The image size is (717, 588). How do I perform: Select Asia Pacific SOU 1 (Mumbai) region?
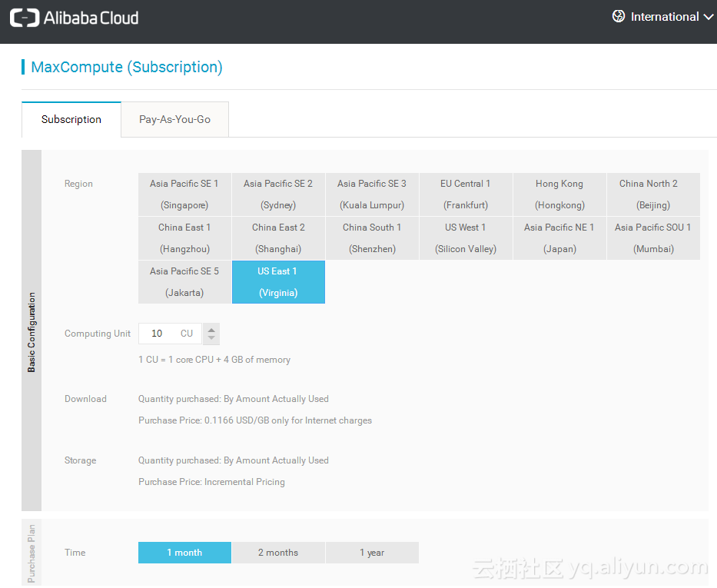653,238
